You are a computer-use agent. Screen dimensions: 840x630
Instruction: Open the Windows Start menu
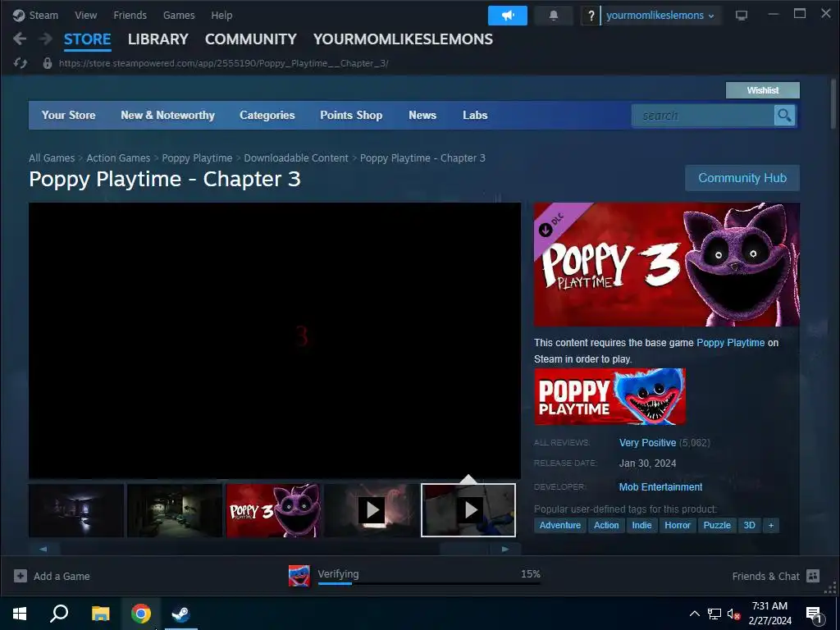20,614
